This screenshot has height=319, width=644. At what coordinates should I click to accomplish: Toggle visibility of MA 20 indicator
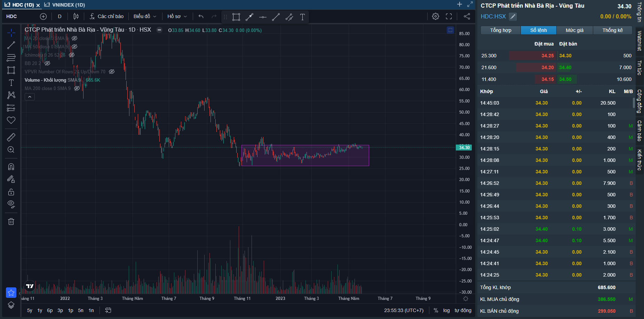(74, 38)
